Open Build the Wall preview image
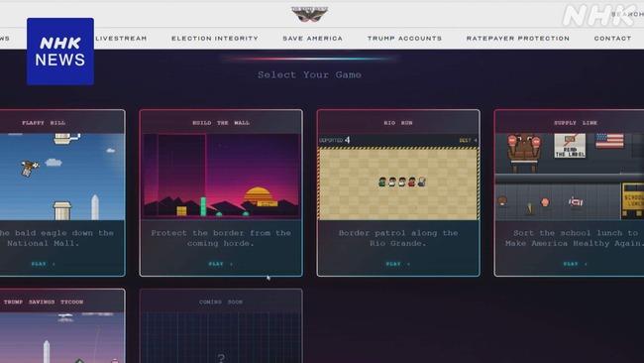Viewport: 644px width, 363px height. click(221, 177)
